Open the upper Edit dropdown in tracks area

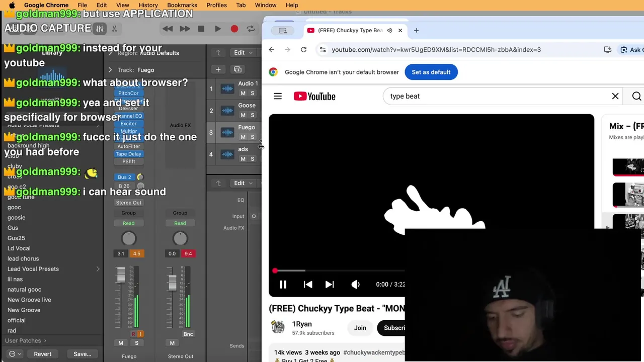(x=243, y=52)
